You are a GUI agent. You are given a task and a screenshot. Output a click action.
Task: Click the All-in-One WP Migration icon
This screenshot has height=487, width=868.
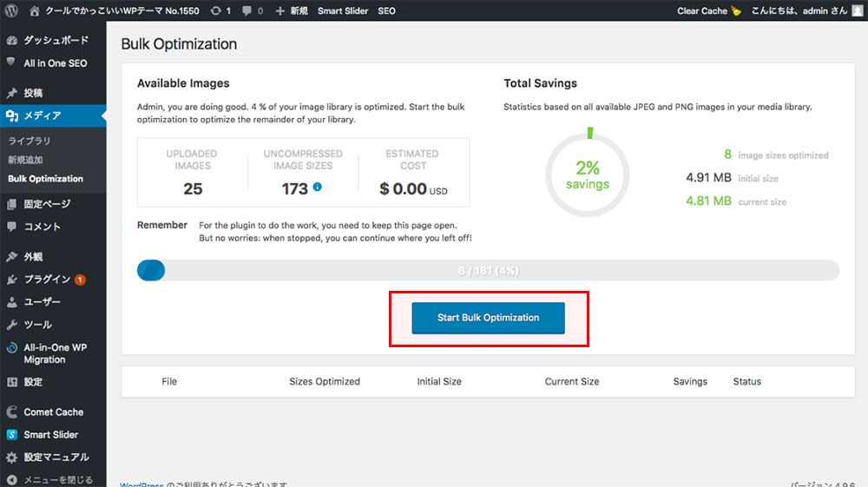point(11,347)
